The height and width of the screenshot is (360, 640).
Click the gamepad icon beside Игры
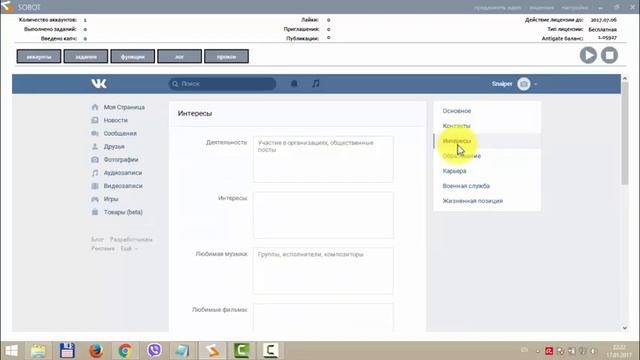coord(95,199)
